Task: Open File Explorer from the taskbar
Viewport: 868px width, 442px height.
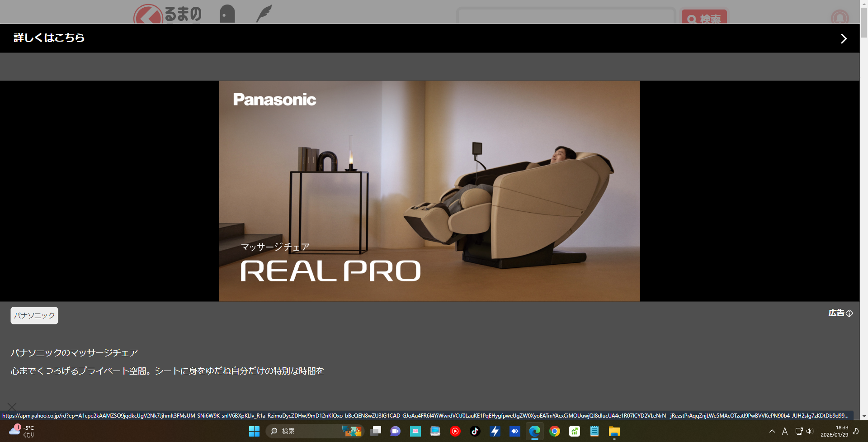Action: coord(614,431)
